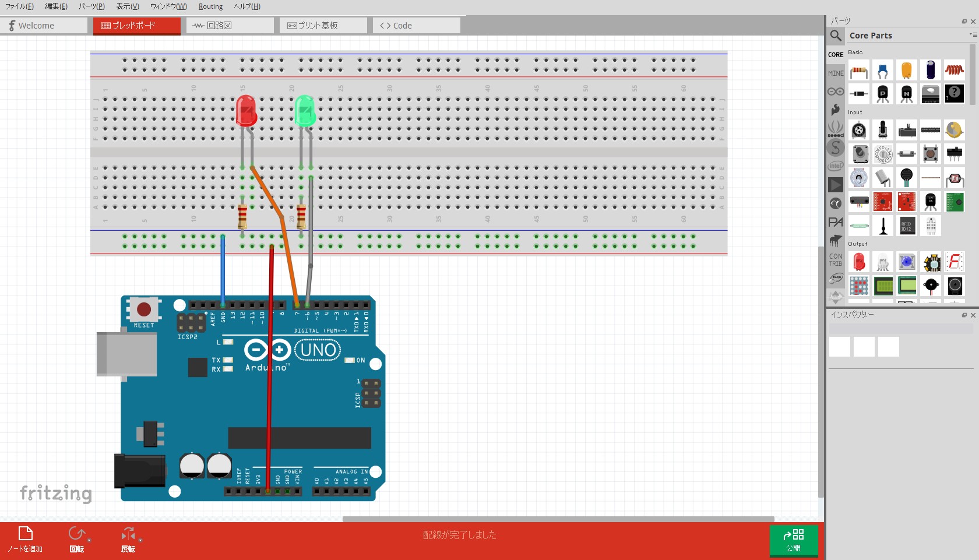Screen dimensions: 979x560
Task: Open the CONTRIB parts bin
Action: [835, 259]
